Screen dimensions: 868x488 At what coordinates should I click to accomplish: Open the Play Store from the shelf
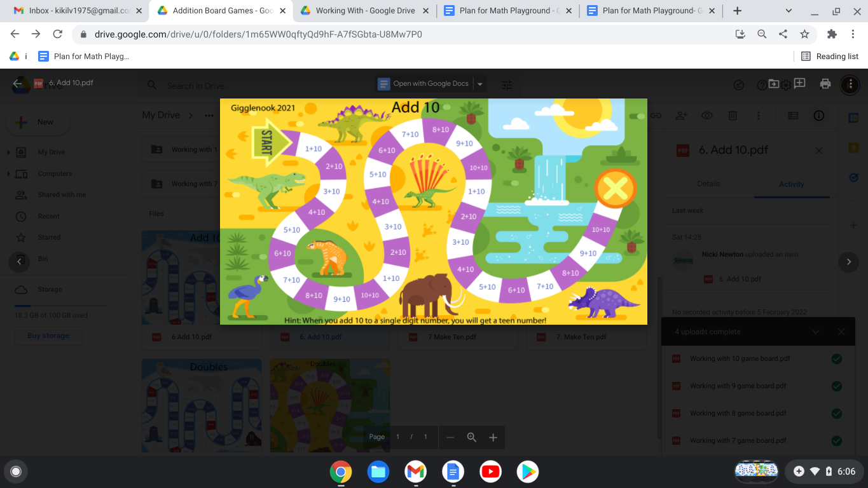(527, 471)
